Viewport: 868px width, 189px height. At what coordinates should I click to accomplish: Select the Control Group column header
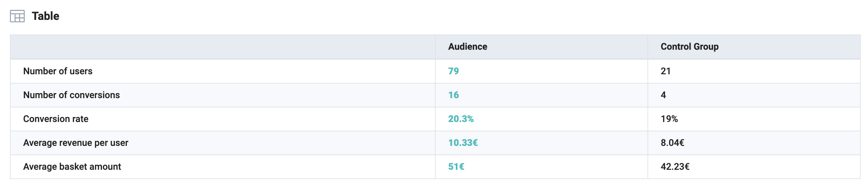click(x=690, y=46)
